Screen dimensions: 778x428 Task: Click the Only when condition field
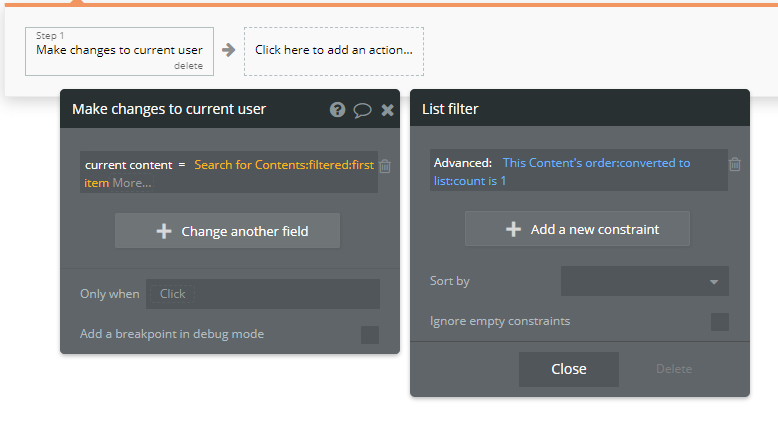point(262,294)
